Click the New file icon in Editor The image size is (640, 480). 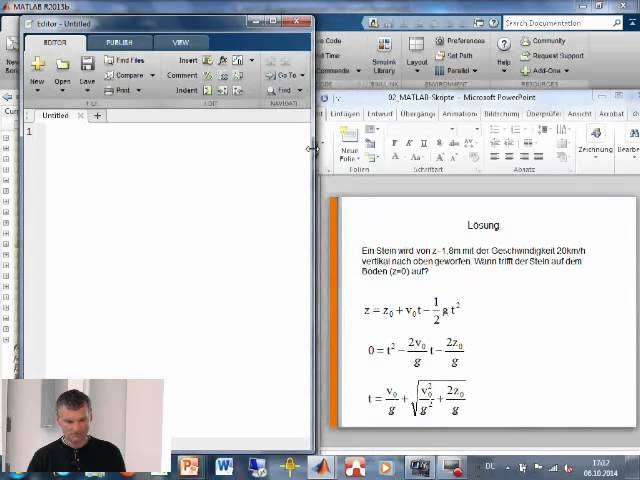click(38, 64)
